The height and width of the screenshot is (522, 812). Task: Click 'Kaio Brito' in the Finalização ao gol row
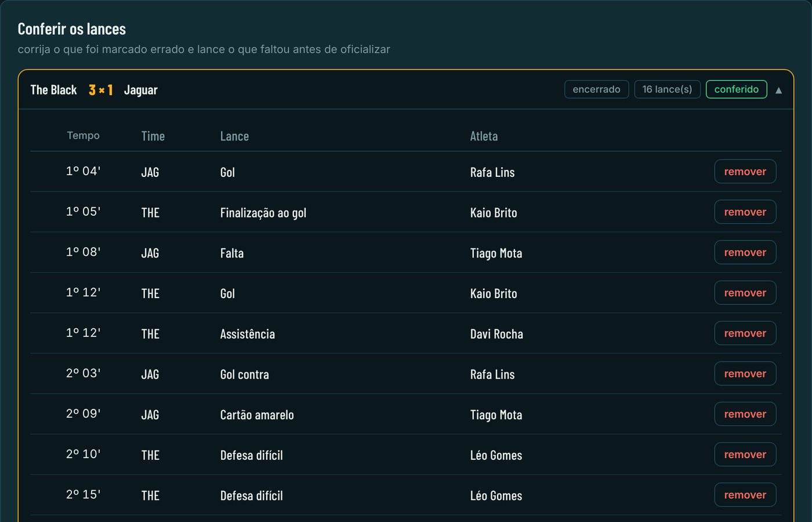(494, 213)
